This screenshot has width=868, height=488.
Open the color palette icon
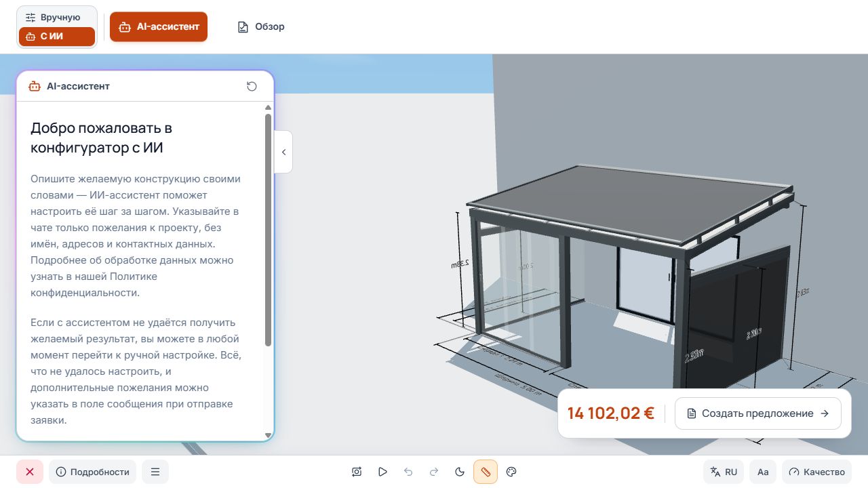(512, 472)
